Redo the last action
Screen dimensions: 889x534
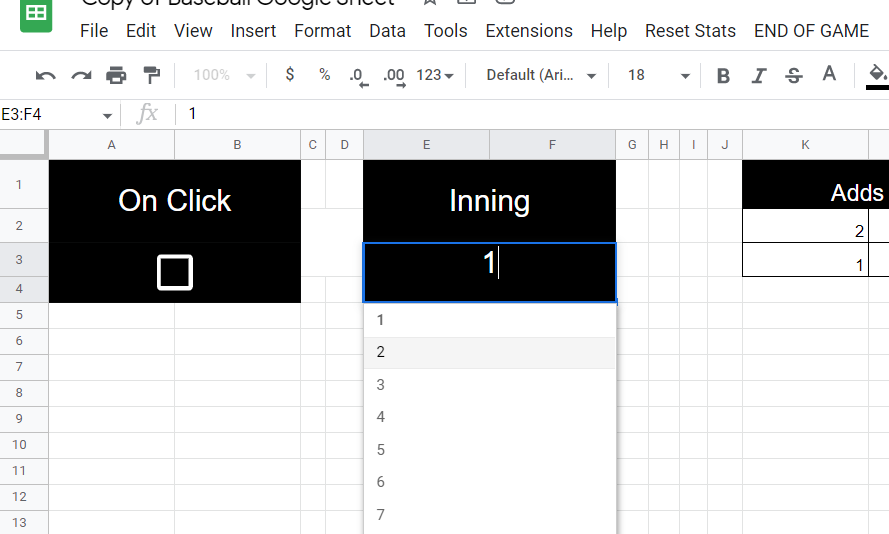[81, 75]
